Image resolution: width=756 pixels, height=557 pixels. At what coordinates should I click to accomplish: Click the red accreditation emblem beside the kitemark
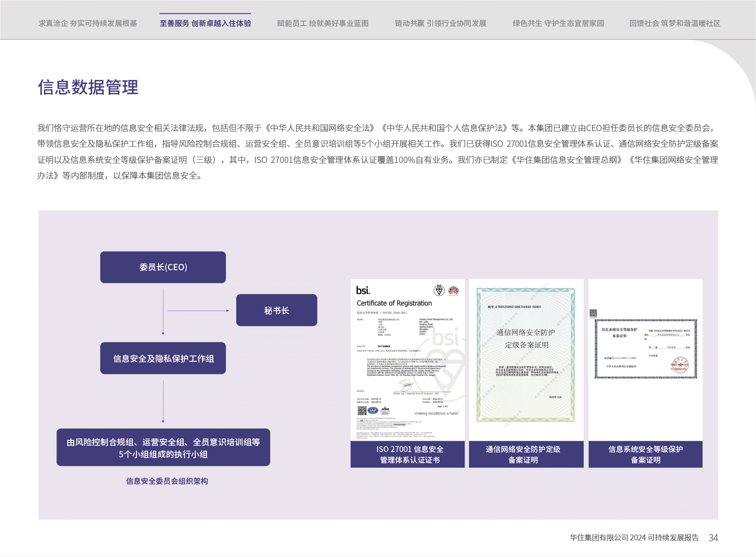tap(453, 290)
